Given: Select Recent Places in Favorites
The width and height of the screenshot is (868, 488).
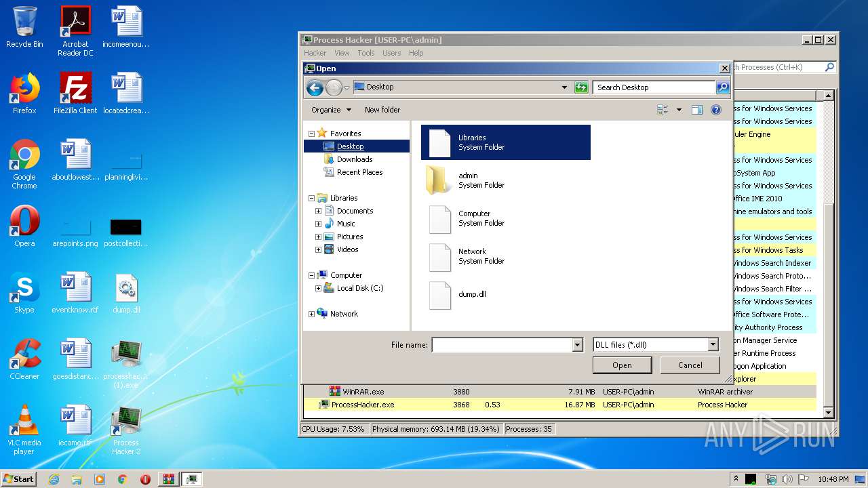Looking at the screenshot, I should [359, 172].
